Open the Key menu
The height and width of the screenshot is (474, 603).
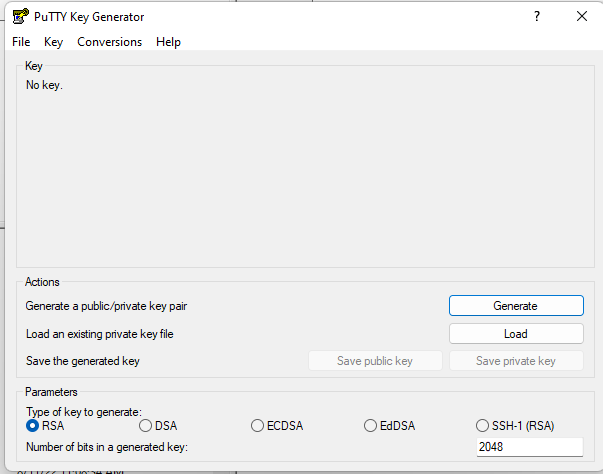(53, 42)
